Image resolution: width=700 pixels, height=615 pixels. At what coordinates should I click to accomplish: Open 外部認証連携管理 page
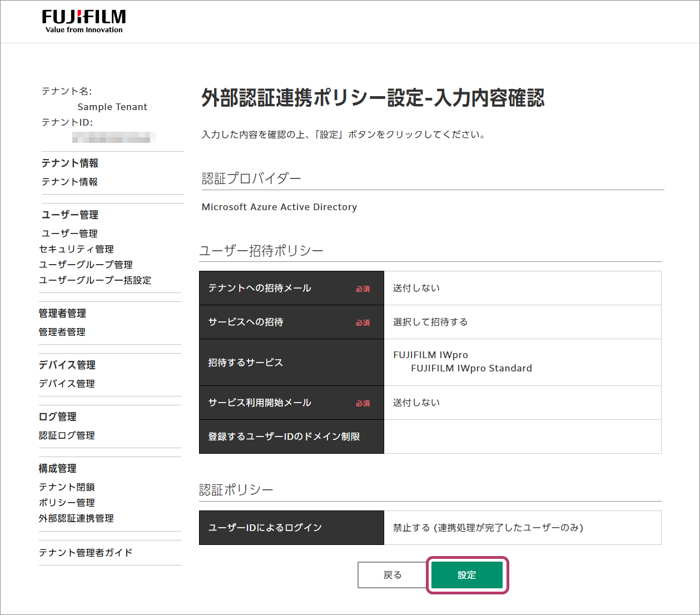click(76, 518)
